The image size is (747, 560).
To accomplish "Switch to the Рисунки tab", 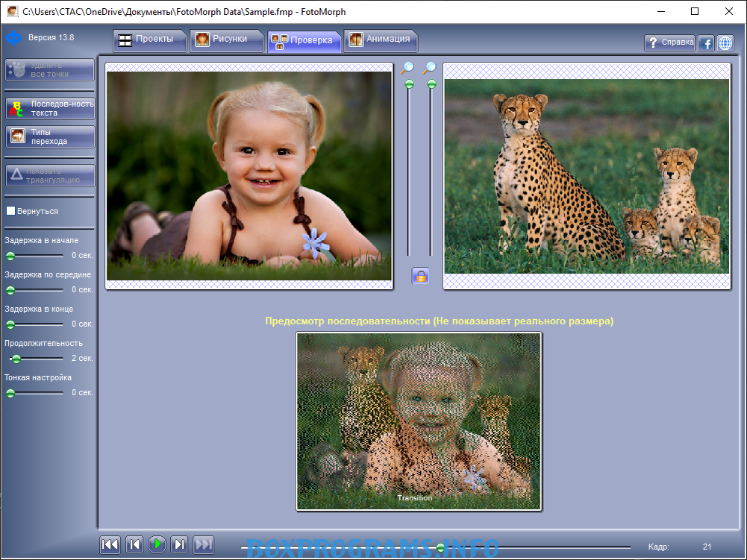I will (226, 40).
